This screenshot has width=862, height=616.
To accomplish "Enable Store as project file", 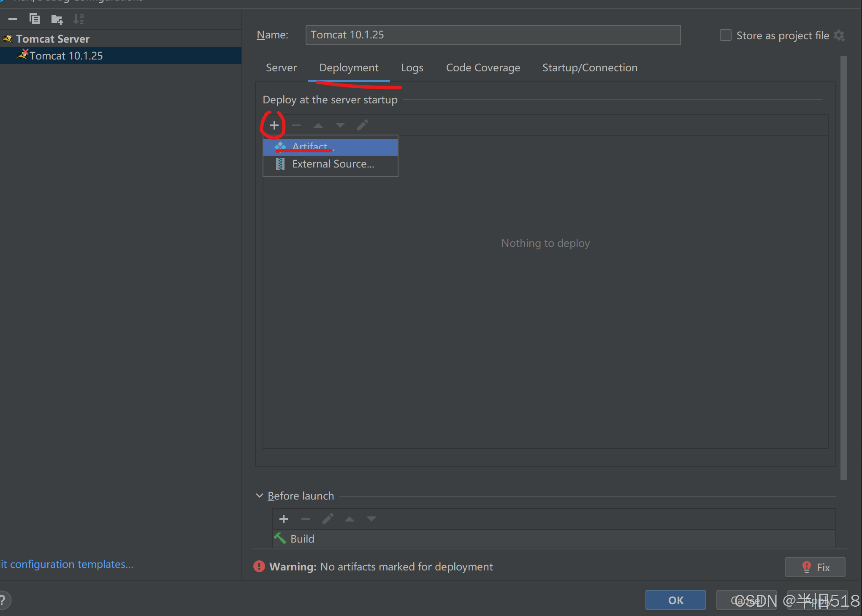I will click(725, 35).
